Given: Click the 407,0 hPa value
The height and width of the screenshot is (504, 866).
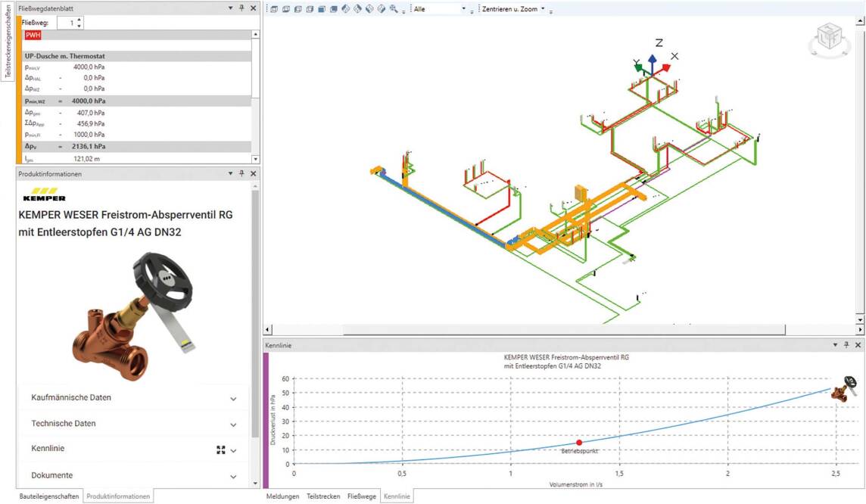Looking at the screenshot, I should pyautogui.click(x=91, y=113).
